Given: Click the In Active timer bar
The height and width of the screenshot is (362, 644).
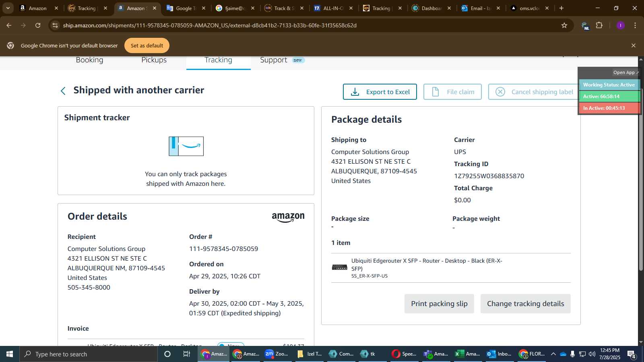Looking at the screenshot, I should [609, 108].
